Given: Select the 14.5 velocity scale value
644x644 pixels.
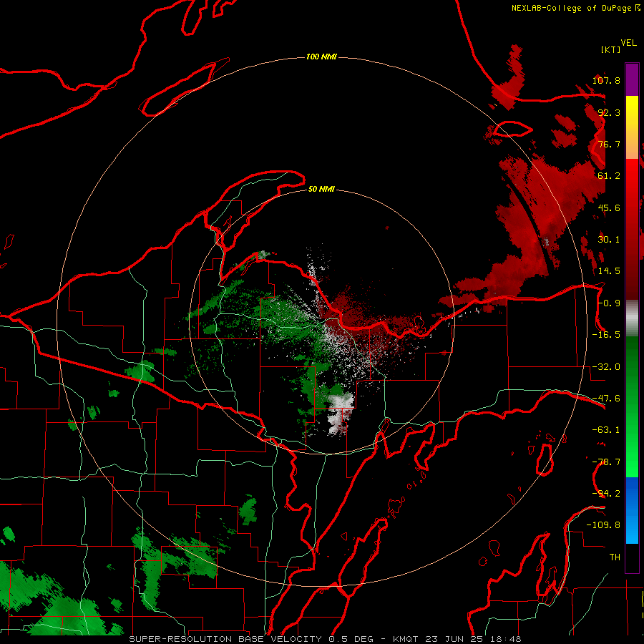Looking at the screenshot, I should point(609,271).
